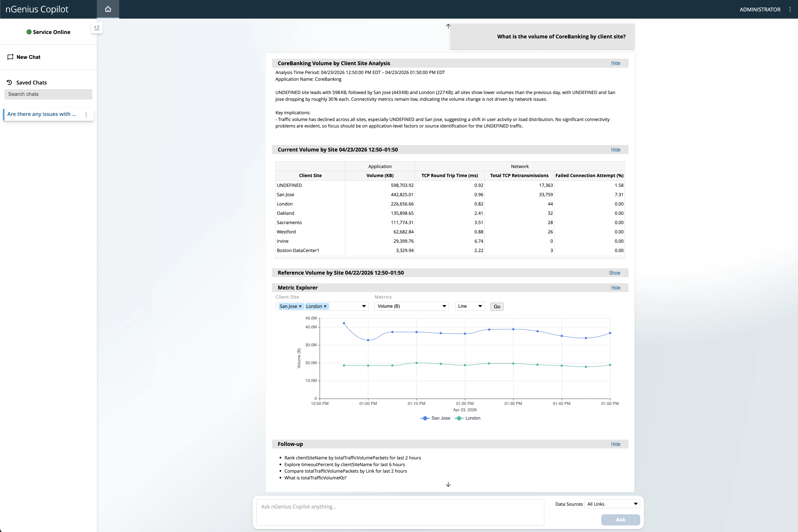Click Failed Connection Attempt (%) header
This screenshot has height=532, width=798.
pos(589,176)
